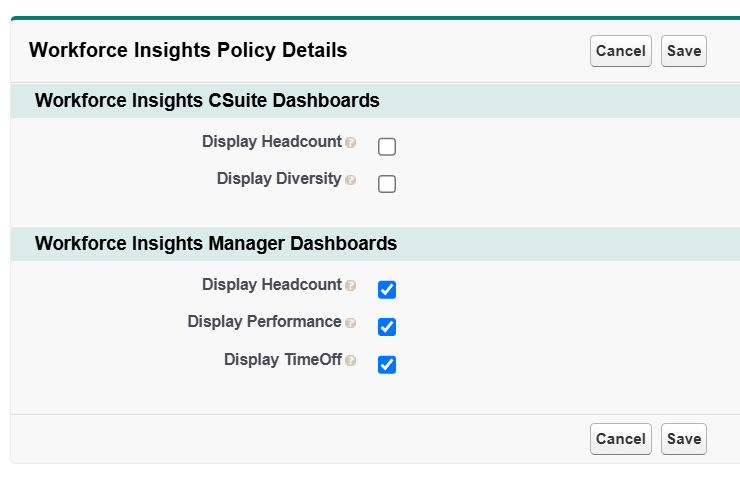Viewport: 740px width, 478px height.
Task: Enable Display Headcount in CSuite Dashboards
Action: coord(387,147)
